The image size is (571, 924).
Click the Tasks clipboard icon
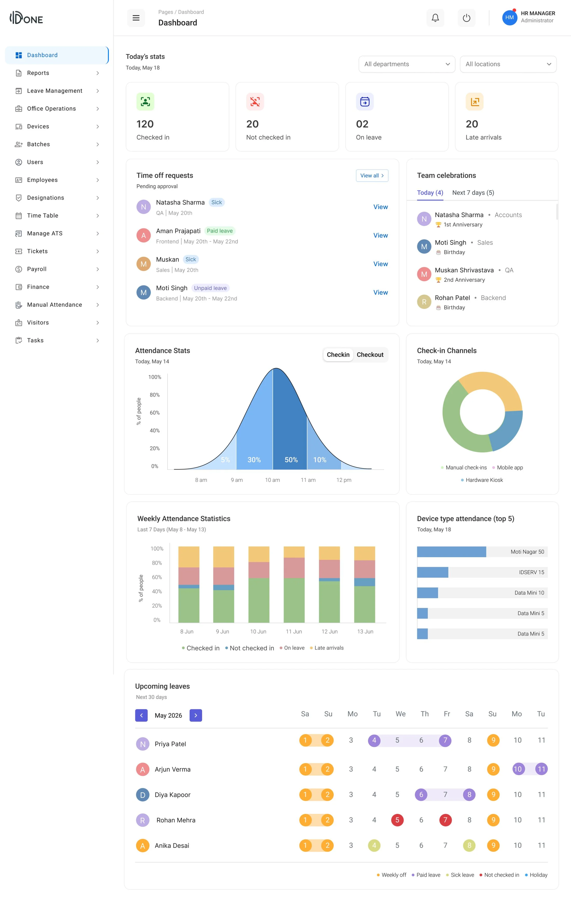pyautogui.click(x=18, y=340)
